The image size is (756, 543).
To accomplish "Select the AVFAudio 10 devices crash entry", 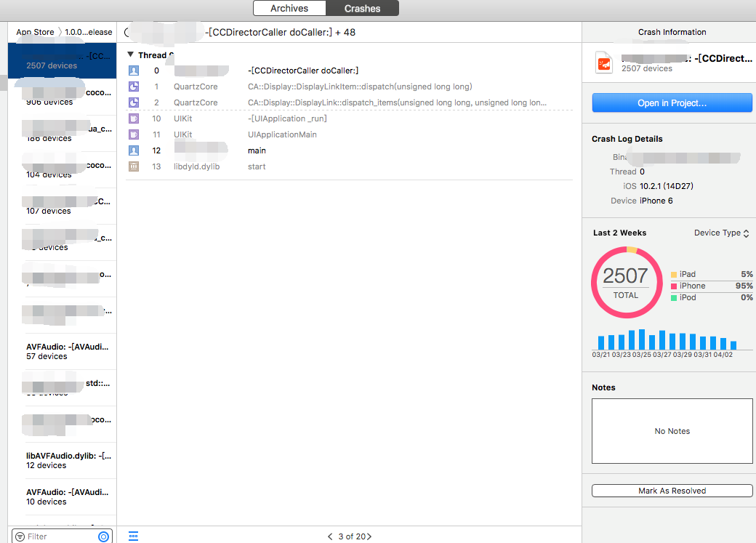I will tap(63, 496).
